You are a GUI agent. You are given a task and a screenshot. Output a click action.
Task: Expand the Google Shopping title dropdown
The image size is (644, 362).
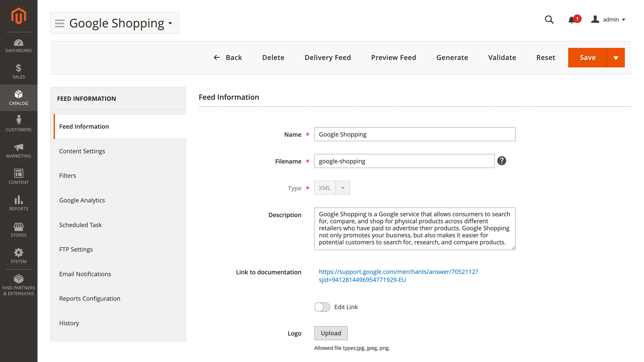170,23
